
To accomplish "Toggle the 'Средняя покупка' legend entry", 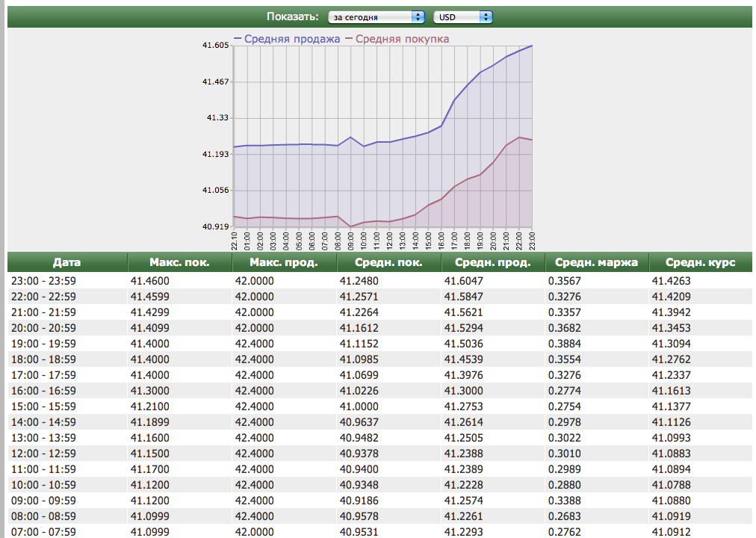I will (x=402, y=39).
